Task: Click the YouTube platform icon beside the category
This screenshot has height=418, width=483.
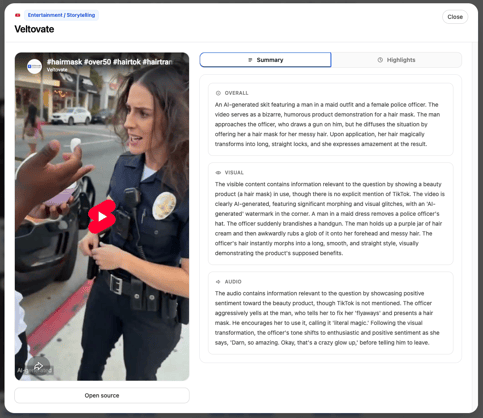Action: click(18, 15)
